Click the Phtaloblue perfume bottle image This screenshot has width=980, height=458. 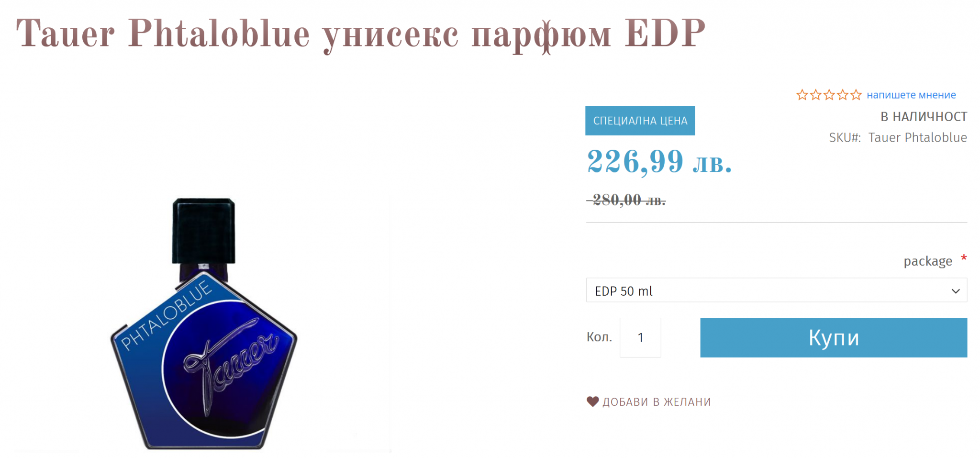(204, 324)
